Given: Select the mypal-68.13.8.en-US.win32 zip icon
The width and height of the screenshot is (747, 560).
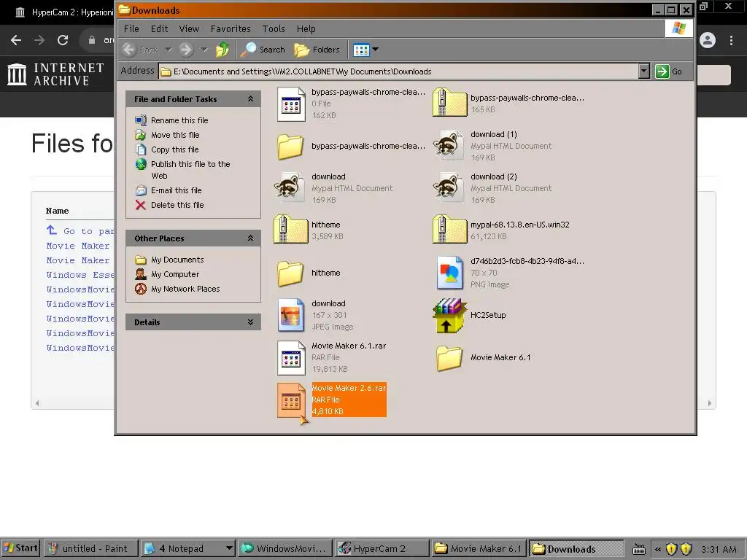Looking at the screenshot, I should [449, 230].
